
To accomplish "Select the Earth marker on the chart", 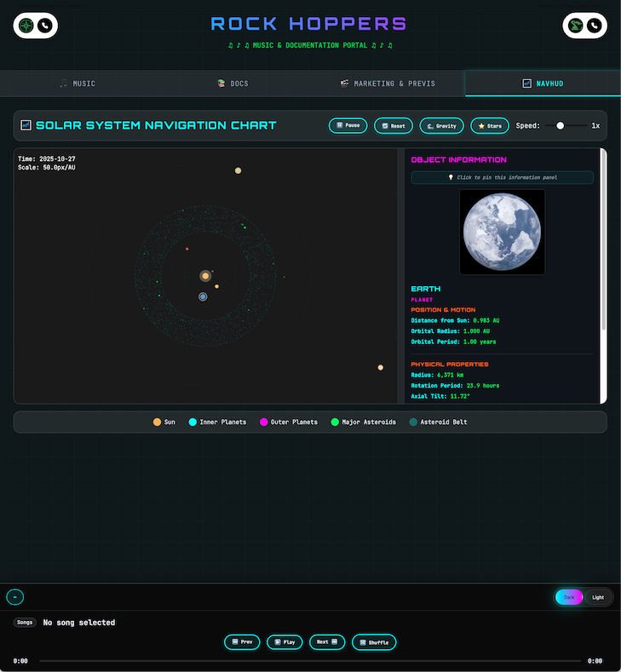I will pos(203,296).
